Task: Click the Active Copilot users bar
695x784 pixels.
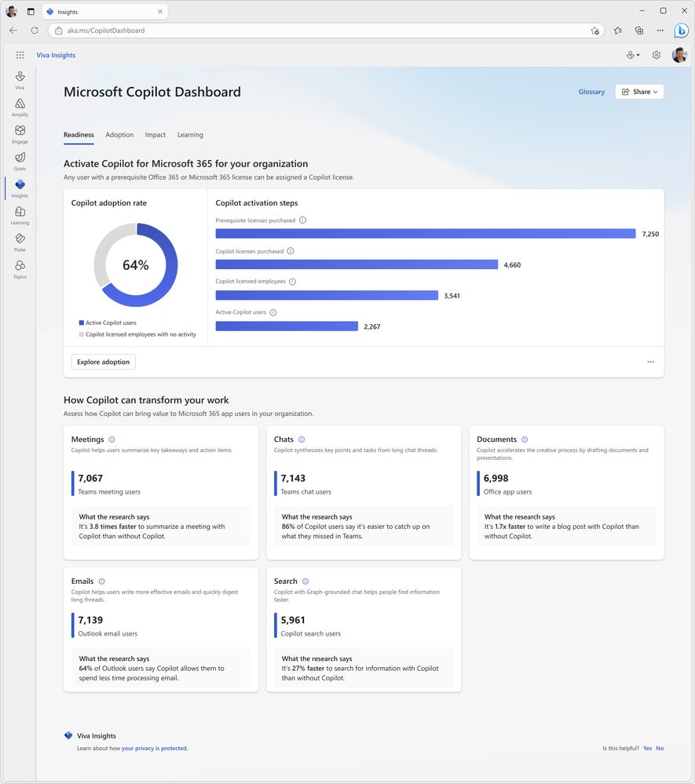Action: click(x=287, y=326)
